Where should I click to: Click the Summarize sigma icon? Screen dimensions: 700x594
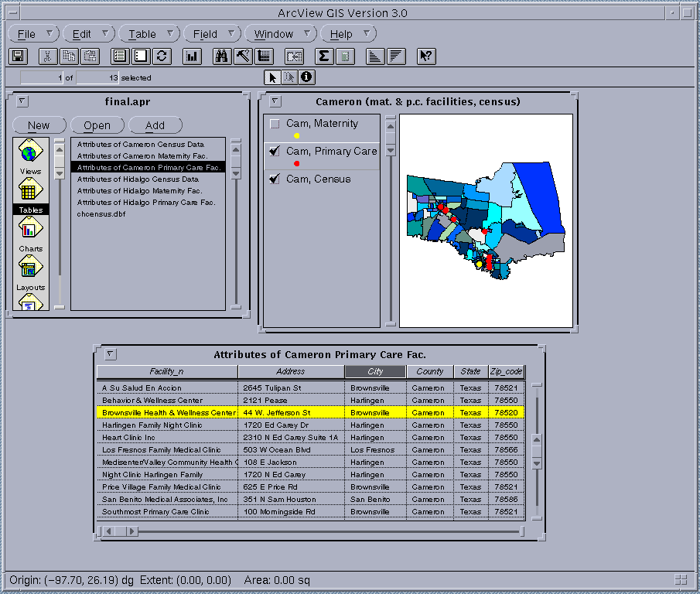click(324, 56)
